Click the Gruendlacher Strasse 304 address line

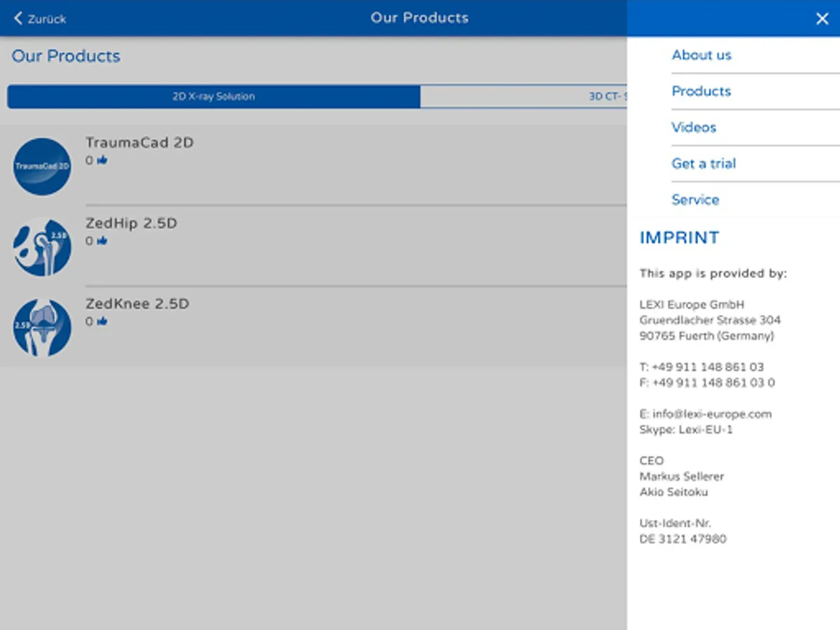pos(710,321)
